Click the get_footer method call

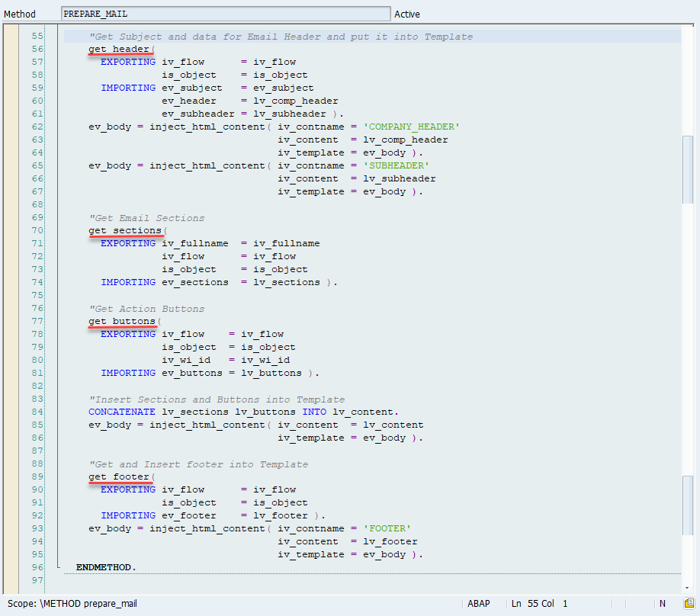(x=119, y=476)
